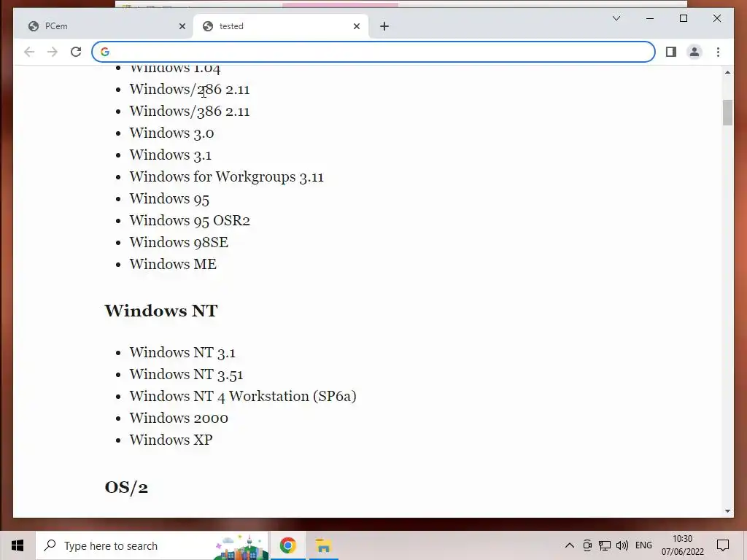This screenshot has width=747, height=560.
Task: Maximize the Chrome window
Action: (683, 18)
